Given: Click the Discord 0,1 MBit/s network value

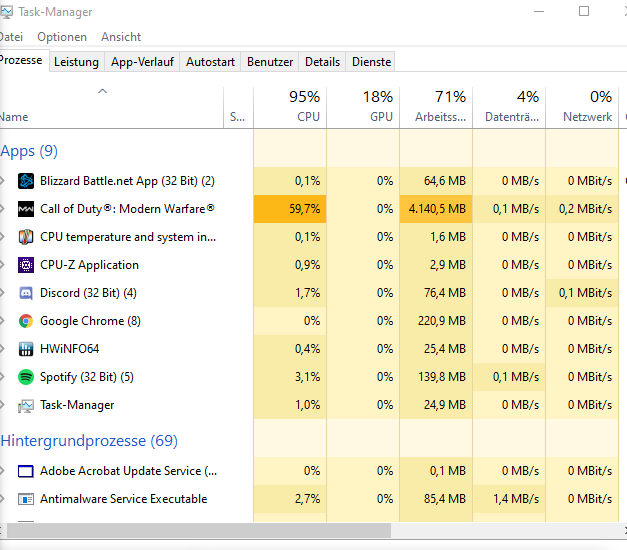Looking at the screenshot, I should click(x=585, y=293).
